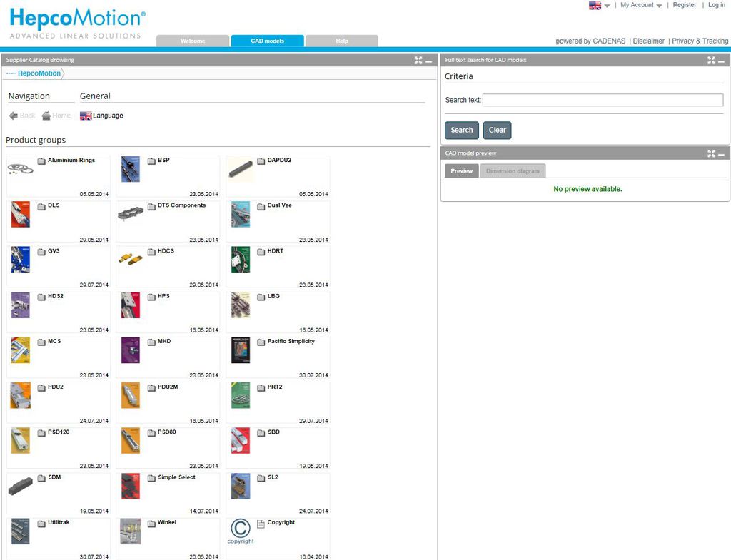
Task: Open the PRT2 folder icon
Action: (x=261, y=387)
